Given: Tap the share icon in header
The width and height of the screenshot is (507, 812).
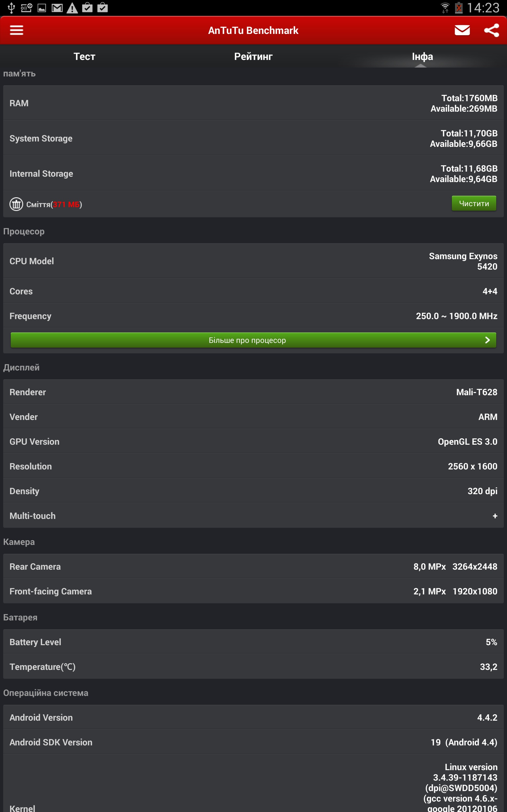Looking at the screenshot, I should coord(491,30).
